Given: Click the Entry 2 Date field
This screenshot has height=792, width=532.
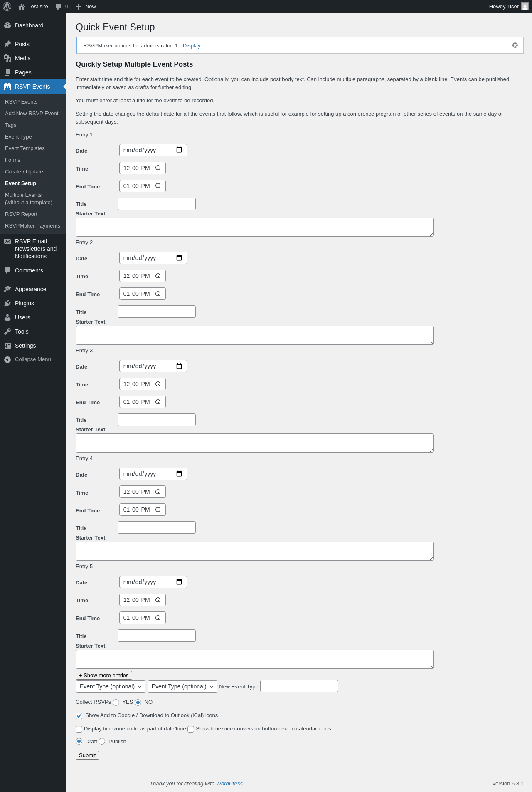Looking at the screenshot, I should point(153,258).
